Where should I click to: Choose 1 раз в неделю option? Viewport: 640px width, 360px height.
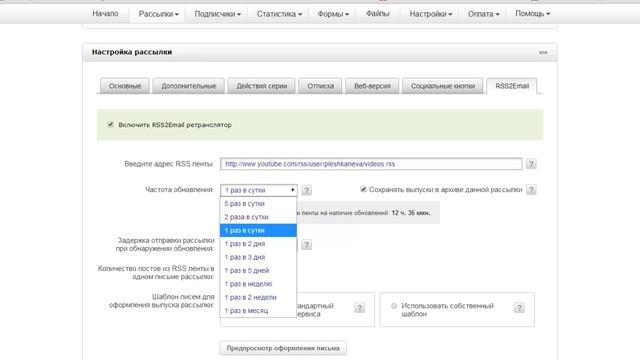pos(258,284)
